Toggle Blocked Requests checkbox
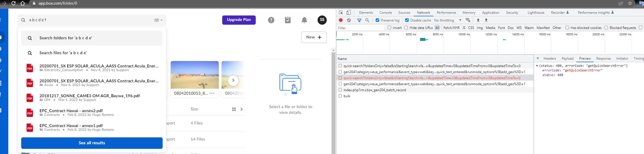The width and height of the screenshot is (644, 154). click(x=606, y=28)
